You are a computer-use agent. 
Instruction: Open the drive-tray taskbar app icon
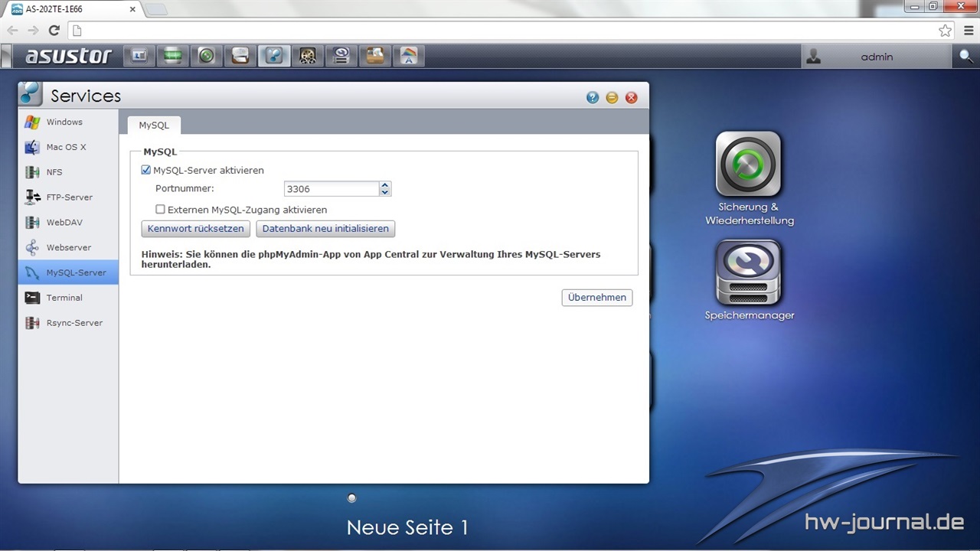[x=240, y=56]
